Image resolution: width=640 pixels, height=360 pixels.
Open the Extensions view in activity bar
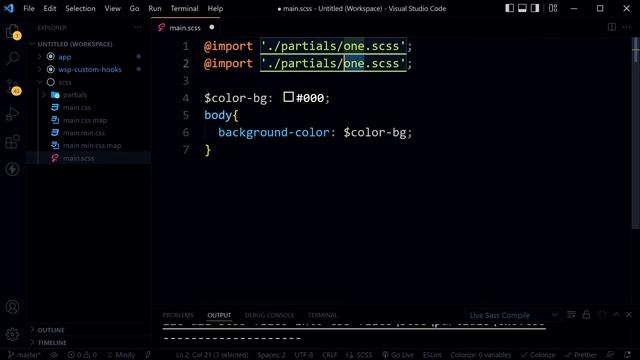(13, 141)
